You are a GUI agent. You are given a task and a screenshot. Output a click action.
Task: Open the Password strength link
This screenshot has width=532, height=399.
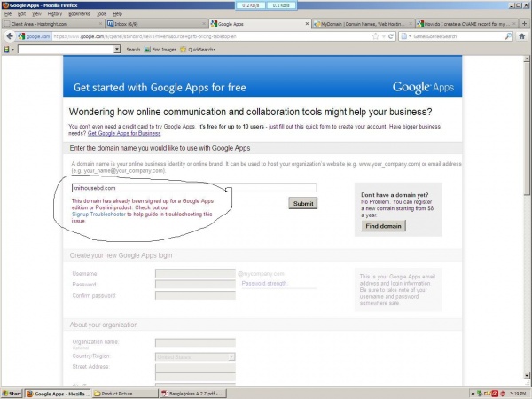[264, 284]
